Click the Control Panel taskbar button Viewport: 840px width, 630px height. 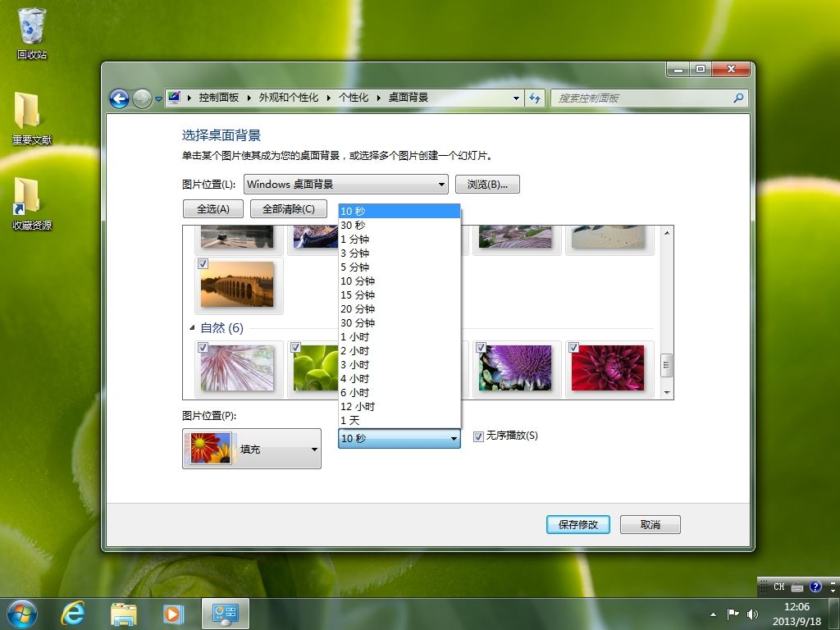click(x=225, y=614)
